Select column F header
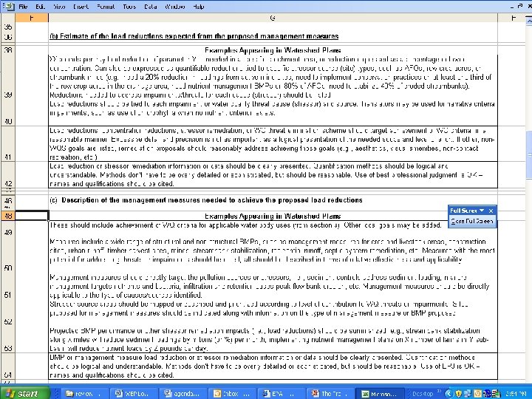532x399 pixels. pyautogui.click(x=32, y=18)
